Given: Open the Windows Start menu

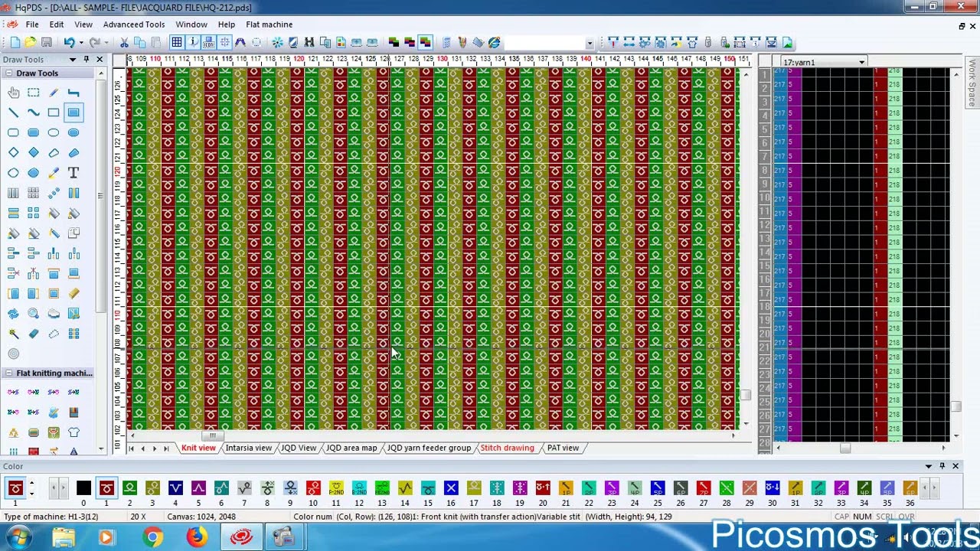Looking at the screenshot, I should coord(18,537).
